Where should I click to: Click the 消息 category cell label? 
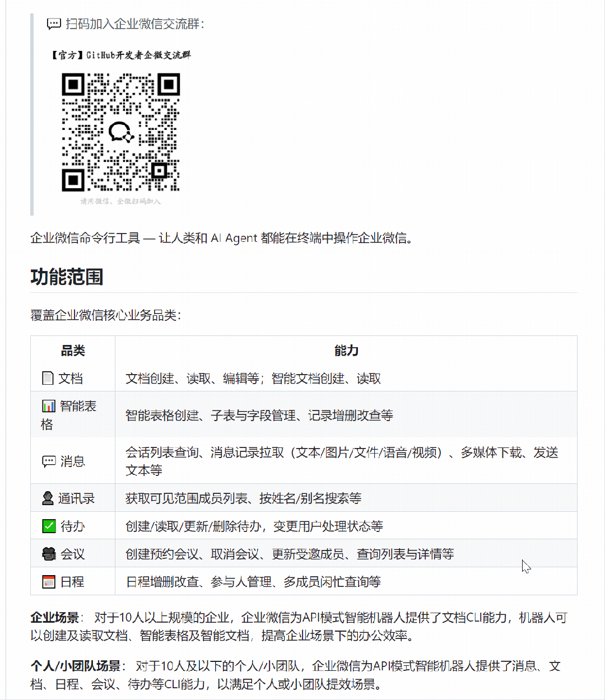pyautogui.click(x=73, y=461)
